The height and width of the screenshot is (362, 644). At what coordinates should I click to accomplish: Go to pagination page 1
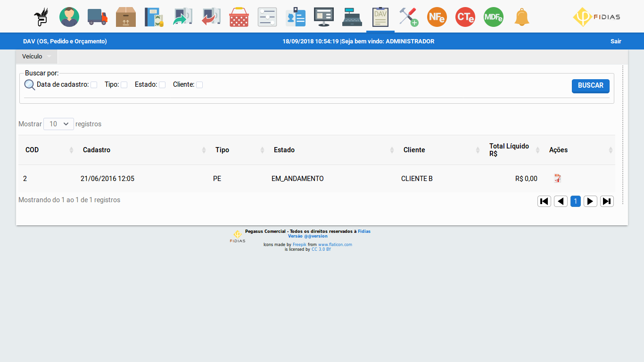(x=576, y=201)
